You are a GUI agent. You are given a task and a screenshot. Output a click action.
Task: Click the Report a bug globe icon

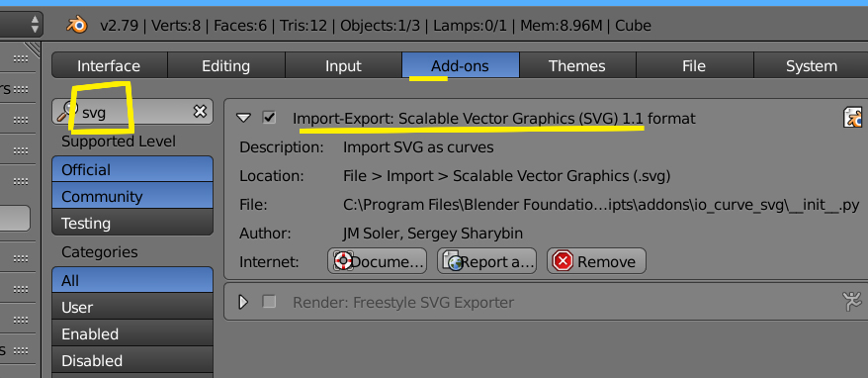(452, 261)
